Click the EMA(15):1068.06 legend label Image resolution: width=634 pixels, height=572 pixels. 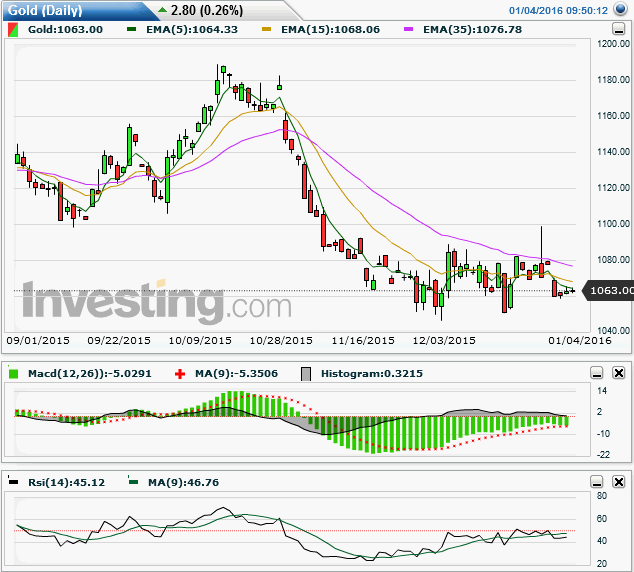[331, 30]
